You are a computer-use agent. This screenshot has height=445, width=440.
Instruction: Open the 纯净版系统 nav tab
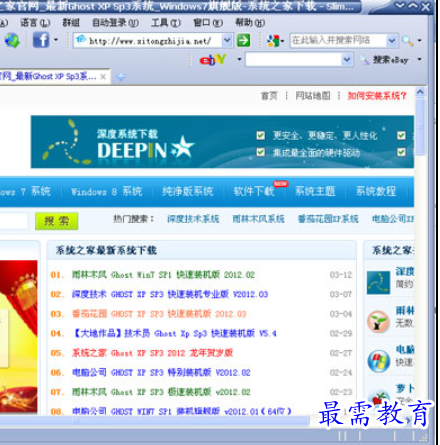tap(187, 191)
